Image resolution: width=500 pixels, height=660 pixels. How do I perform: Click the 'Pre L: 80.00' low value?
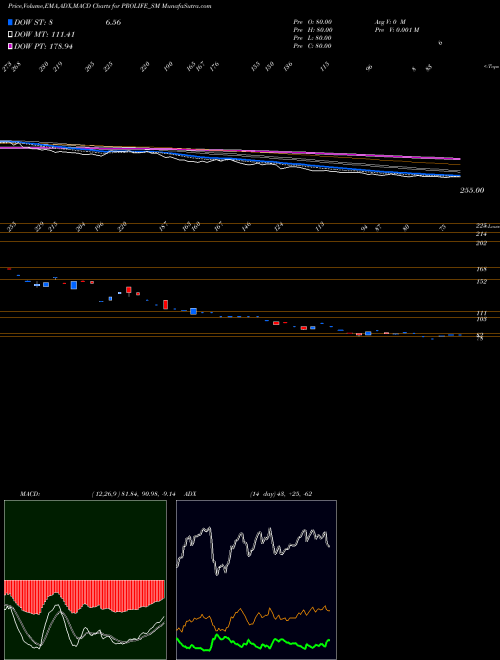click(x=312, y=38)
